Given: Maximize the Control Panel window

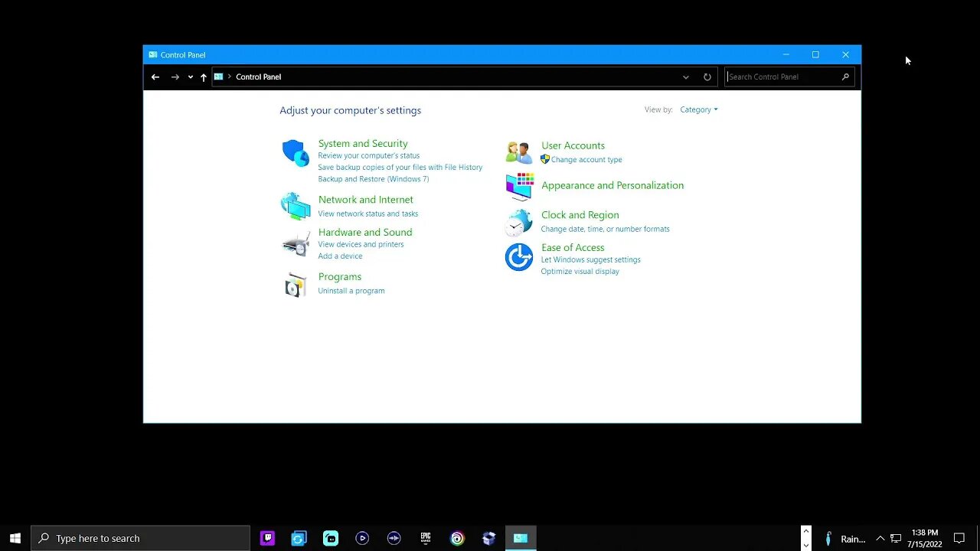Looking at the screenshot, I should [x=815, y=54].
